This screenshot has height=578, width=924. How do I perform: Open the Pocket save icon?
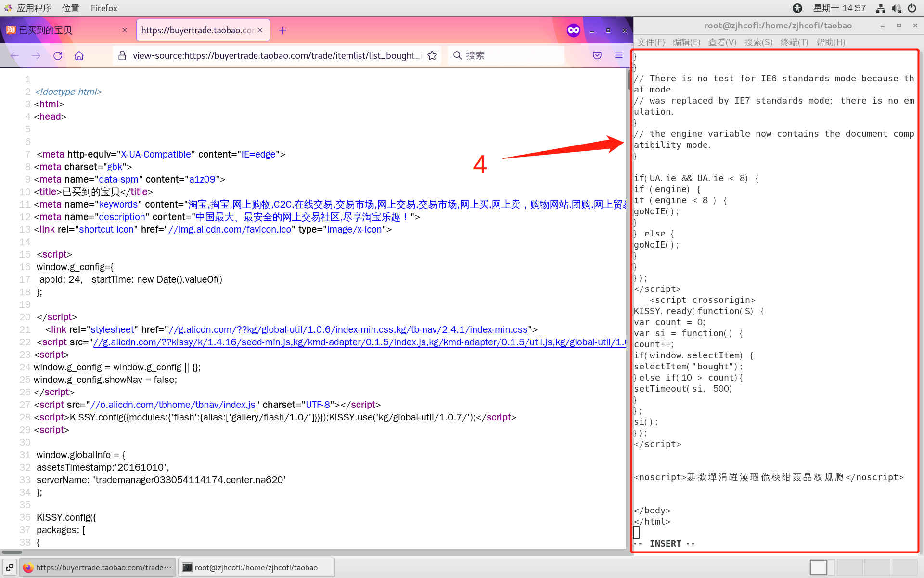[597, 56]
